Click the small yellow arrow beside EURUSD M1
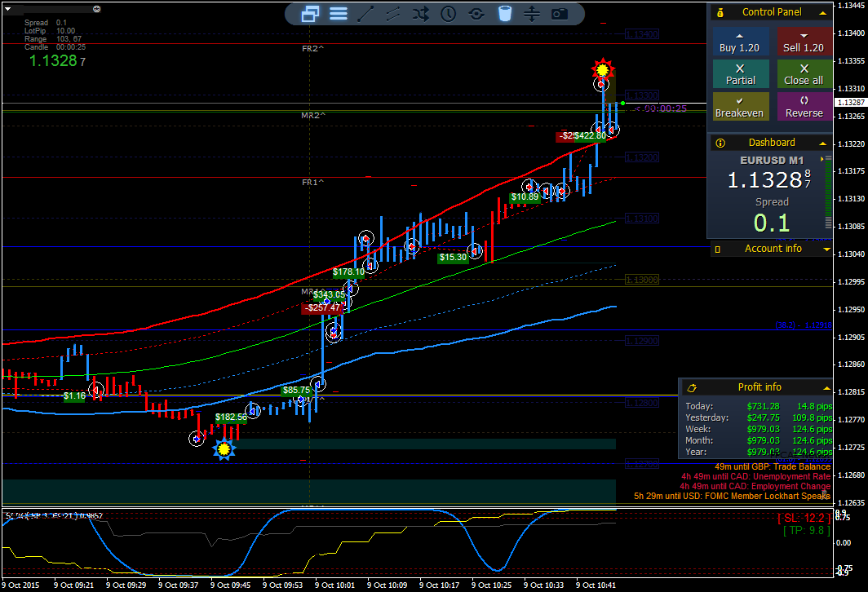This screenshot has height=592, width=868. (821, 159)
